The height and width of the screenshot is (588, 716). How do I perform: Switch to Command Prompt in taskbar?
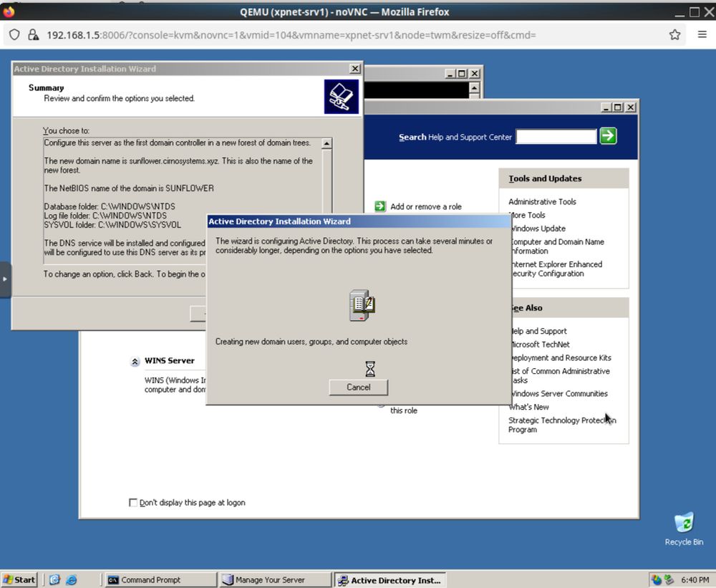pos(160,580)
